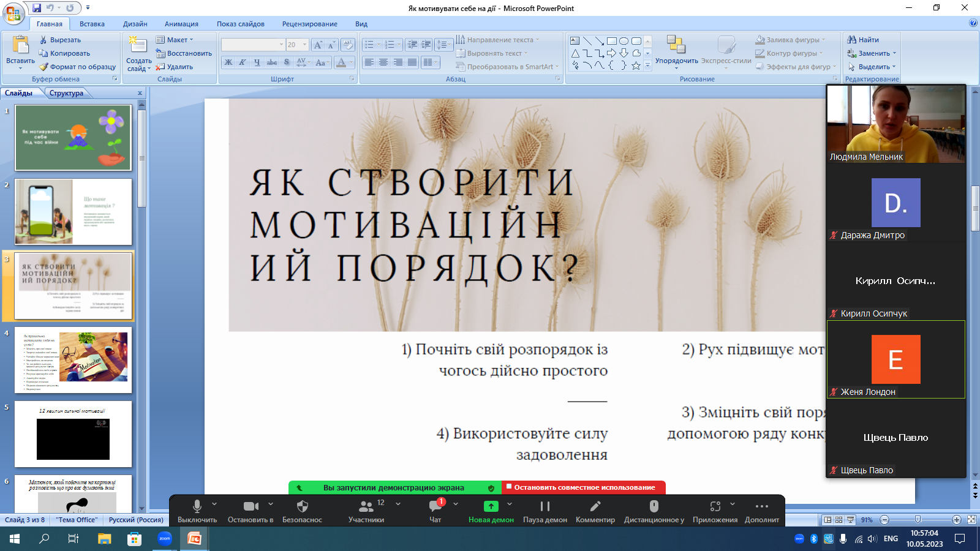The image size is (980, 551).
Task: Clear all text formatting
Action: 348,45
